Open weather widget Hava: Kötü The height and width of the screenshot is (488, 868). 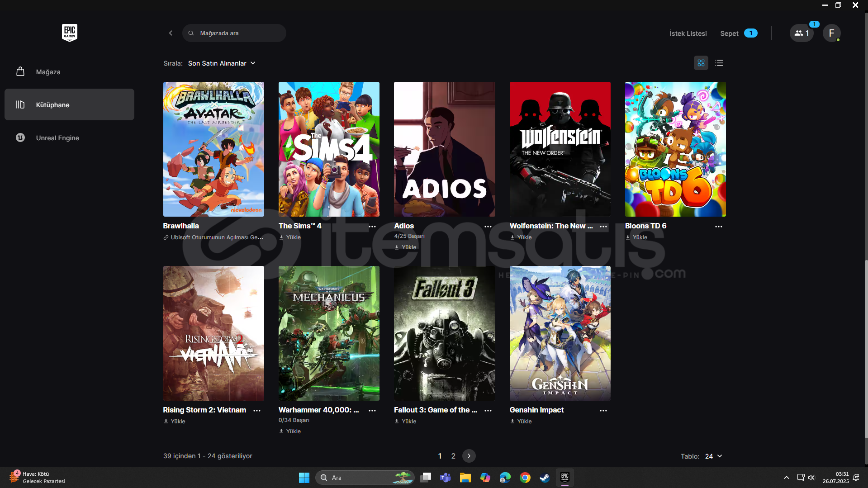coord(38,478)
